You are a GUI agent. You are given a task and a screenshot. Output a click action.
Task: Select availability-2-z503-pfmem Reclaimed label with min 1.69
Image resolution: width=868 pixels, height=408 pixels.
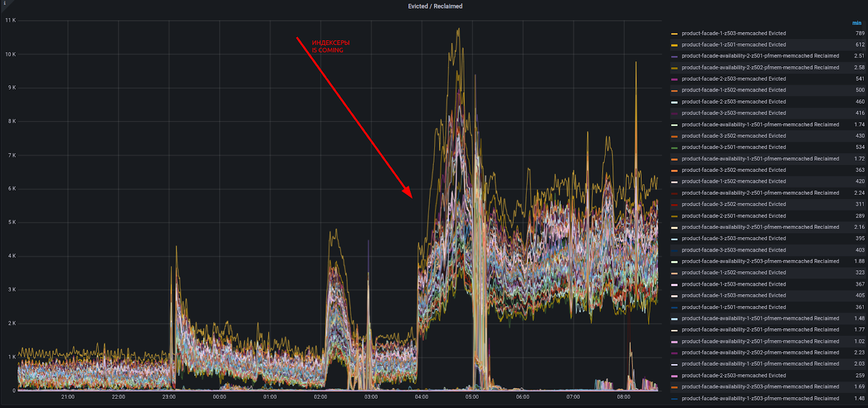tap(761, 387)
